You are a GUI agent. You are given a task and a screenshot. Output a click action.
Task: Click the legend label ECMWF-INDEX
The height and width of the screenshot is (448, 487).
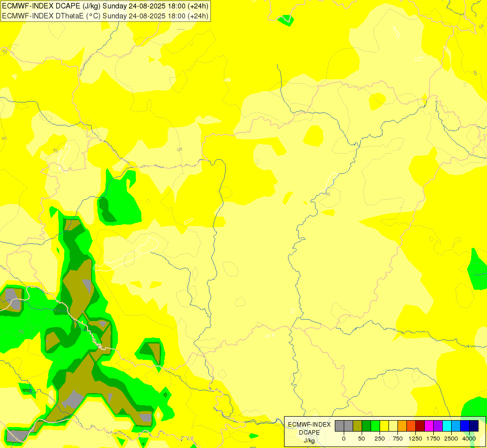[309, 425]
